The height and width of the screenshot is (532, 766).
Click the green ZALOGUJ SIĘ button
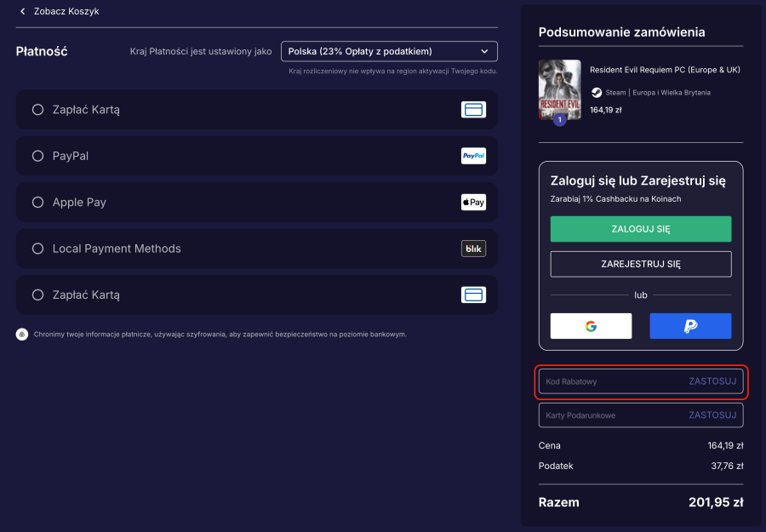click(x=641, y=229)
